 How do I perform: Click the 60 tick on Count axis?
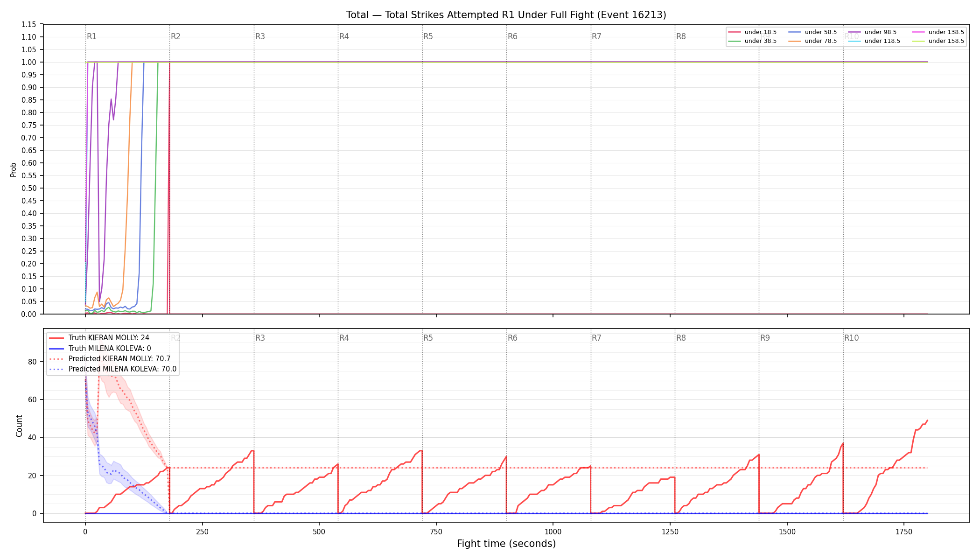[33, 399]
